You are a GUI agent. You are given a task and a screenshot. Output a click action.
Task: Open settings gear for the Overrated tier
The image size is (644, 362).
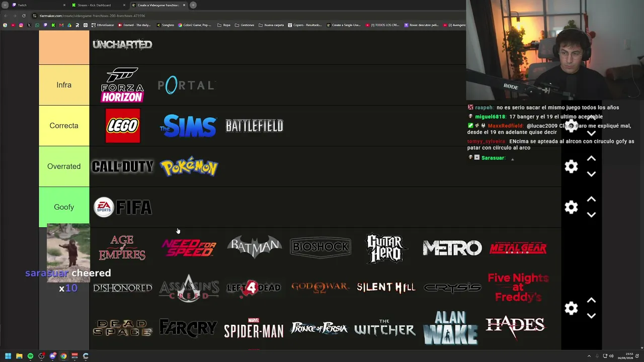click(x=571, y=166)
